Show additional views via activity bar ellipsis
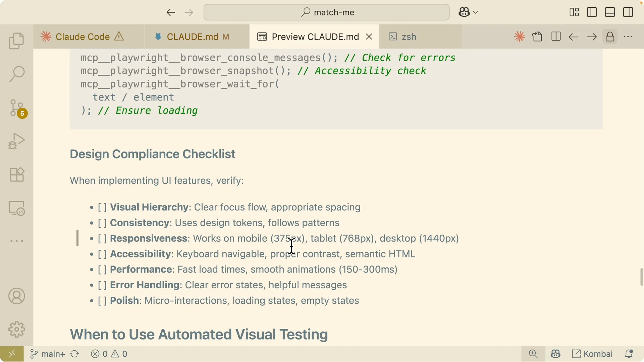 coord(16,241)
